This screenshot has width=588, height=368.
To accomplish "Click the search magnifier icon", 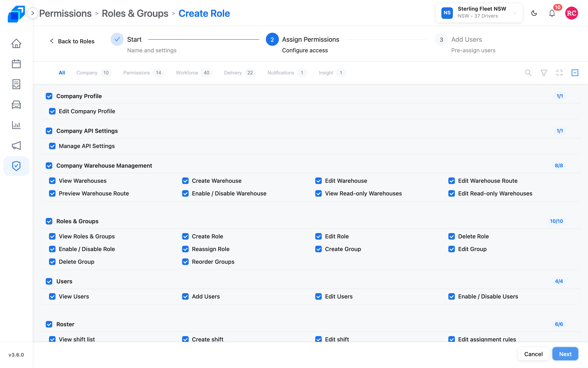I will [x=528, y=73].
